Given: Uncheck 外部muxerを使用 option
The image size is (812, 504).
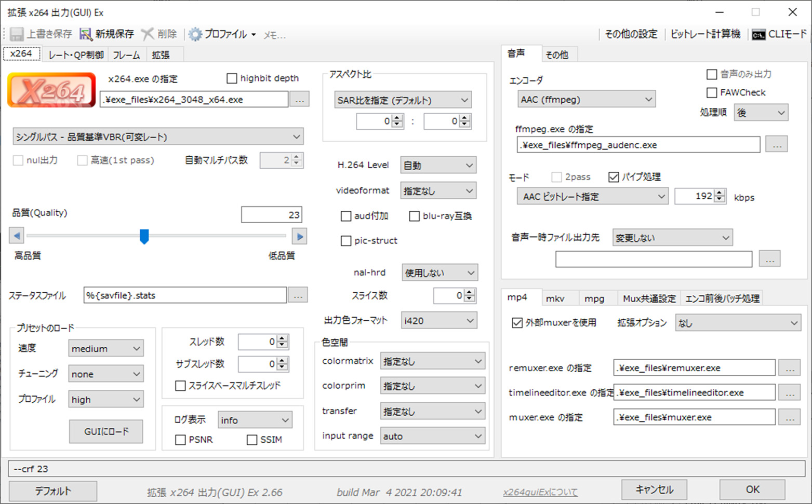Looking at the screenshot, I should tap(517, 322).
